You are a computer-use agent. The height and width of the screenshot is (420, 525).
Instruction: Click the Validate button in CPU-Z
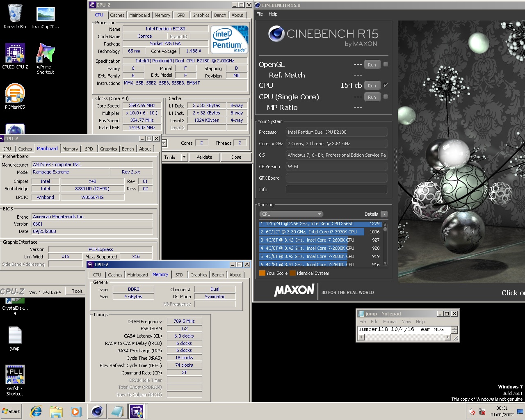pos(204,157)
